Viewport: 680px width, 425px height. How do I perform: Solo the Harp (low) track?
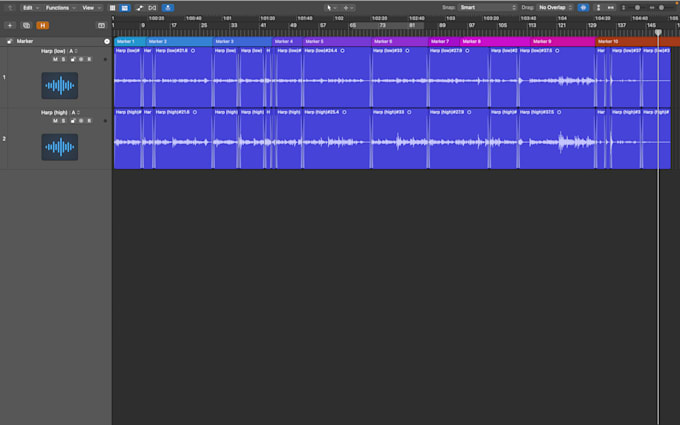(x=63, y=59)
